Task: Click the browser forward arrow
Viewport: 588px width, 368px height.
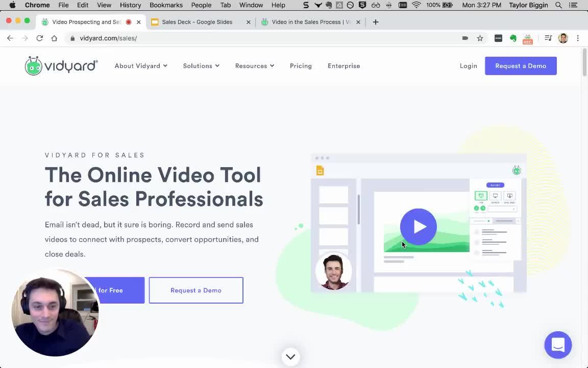Action: point(24,38)
